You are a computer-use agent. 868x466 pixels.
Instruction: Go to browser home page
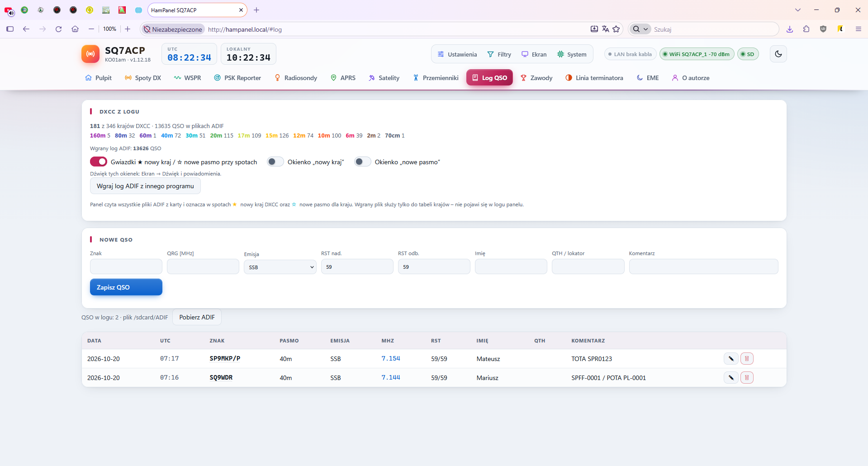pyautogui.click(x=75, y=29)
